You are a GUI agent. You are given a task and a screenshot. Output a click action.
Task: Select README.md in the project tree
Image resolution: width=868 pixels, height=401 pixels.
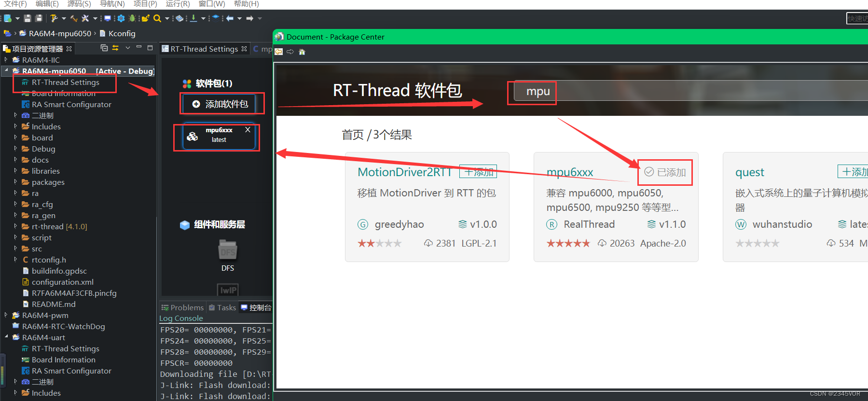[54, 304]
